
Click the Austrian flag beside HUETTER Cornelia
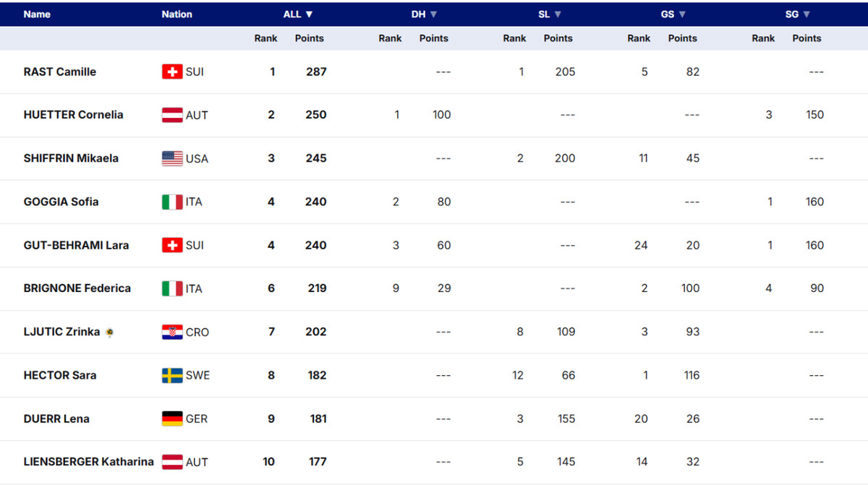point(171,115)
